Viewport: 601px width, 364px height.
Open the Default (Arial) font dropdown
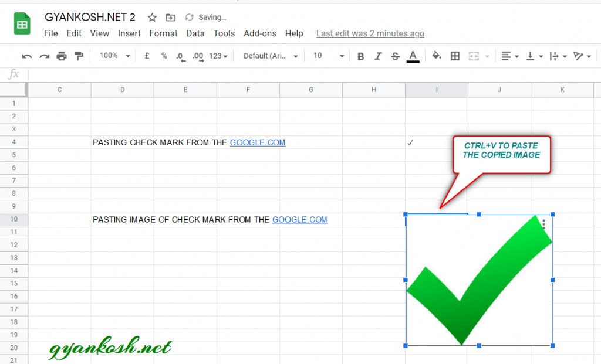pos(271,56)
